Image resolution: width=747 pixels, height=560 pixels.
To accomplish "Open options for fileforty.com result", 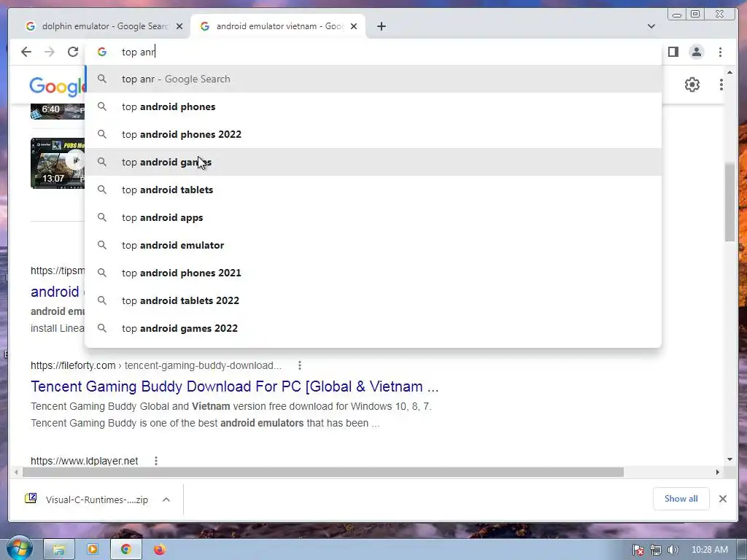I will tap(300, 365).
